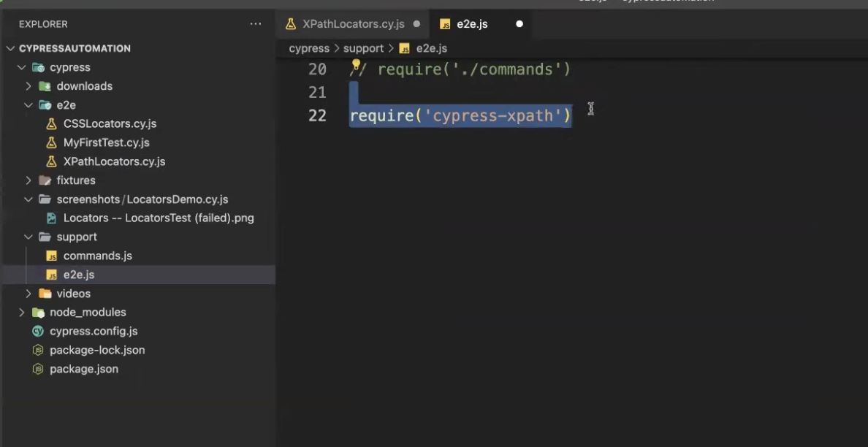Image resolution: width=868 pixels, height=447 pixels.
Task: Click the videos folder icon
Action: pyautogui.click(x=45, y=294)
